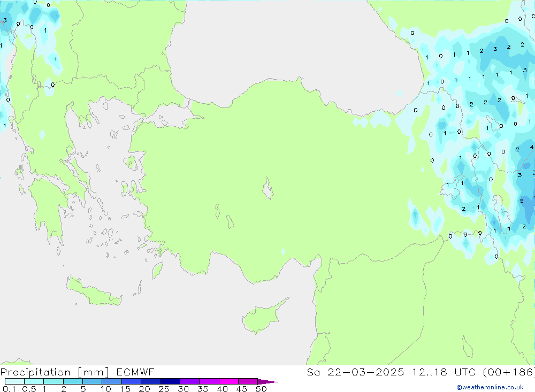Click the '[mm]' unit label

click(94, 372)
